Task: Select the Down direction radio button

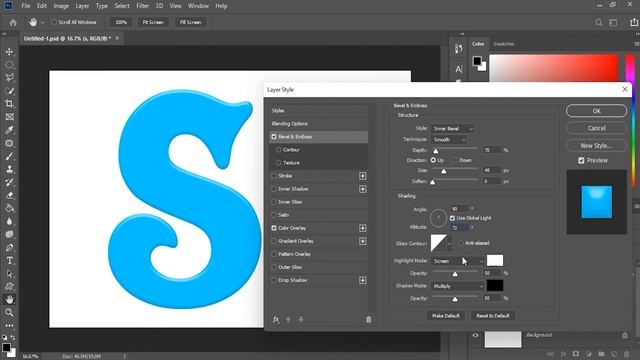Action: (x=456, y=160)
